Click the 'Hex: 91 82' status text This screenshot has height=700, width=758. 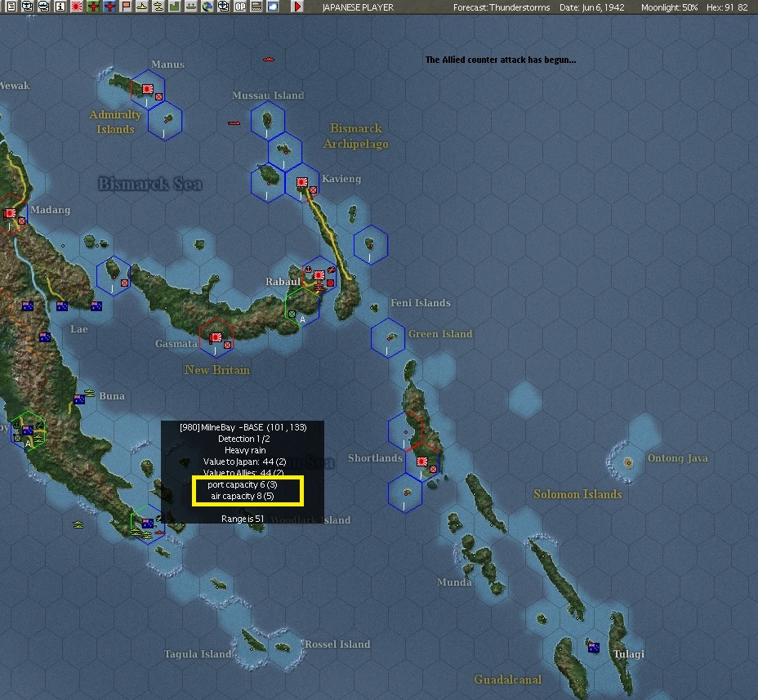click(x=727, y=7)
